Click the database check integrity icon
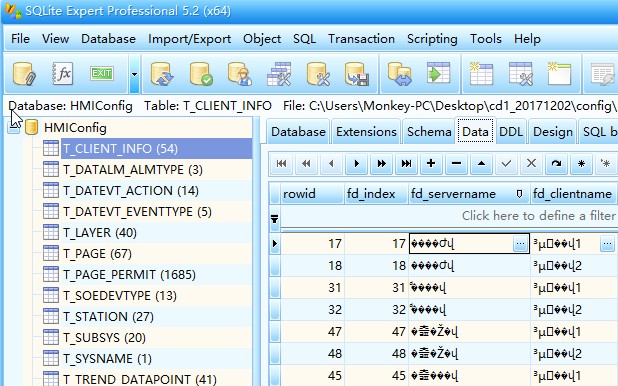The width and height of the screenshot is (618, 386). pyautogui.click(x=201, y=73)
